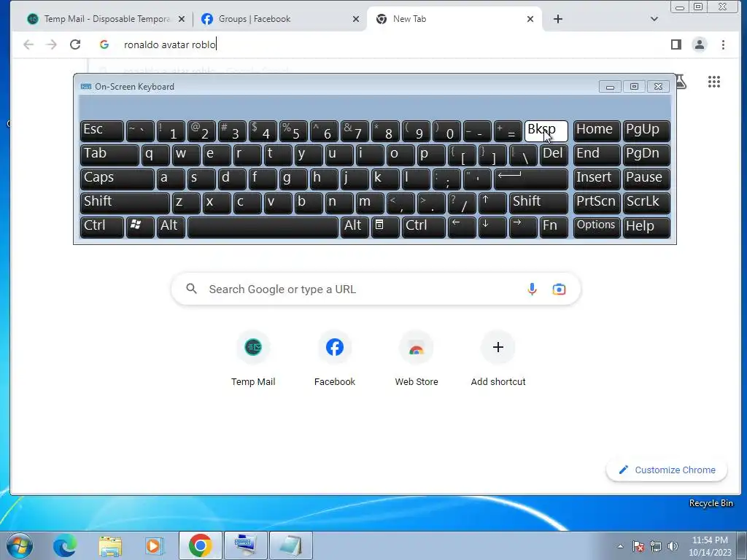Click the right arrow key

pyautogui.click(x=523, y=227)
